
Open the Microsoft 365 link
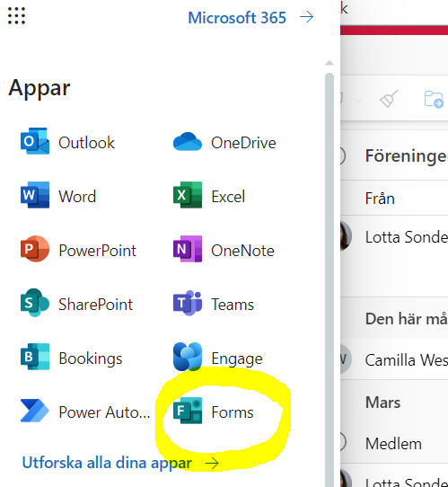pos(251,17)
